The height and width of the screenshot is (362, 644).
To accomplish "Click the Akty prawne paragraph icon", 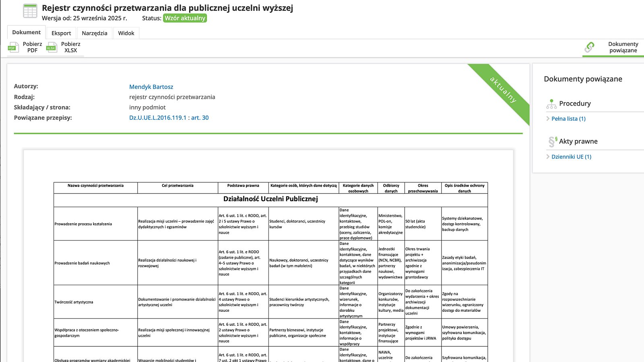I will [x=552, y=142].
